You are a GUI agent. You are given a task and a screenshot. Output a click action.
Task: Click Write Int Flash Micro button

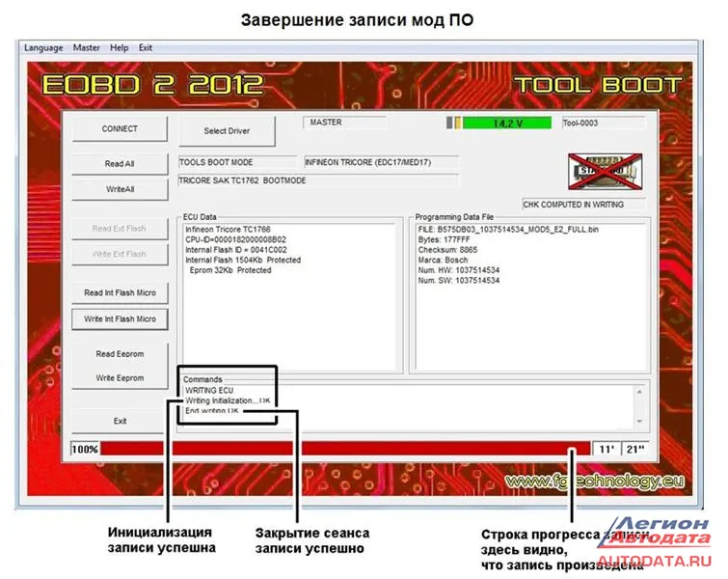pos(120,318)
